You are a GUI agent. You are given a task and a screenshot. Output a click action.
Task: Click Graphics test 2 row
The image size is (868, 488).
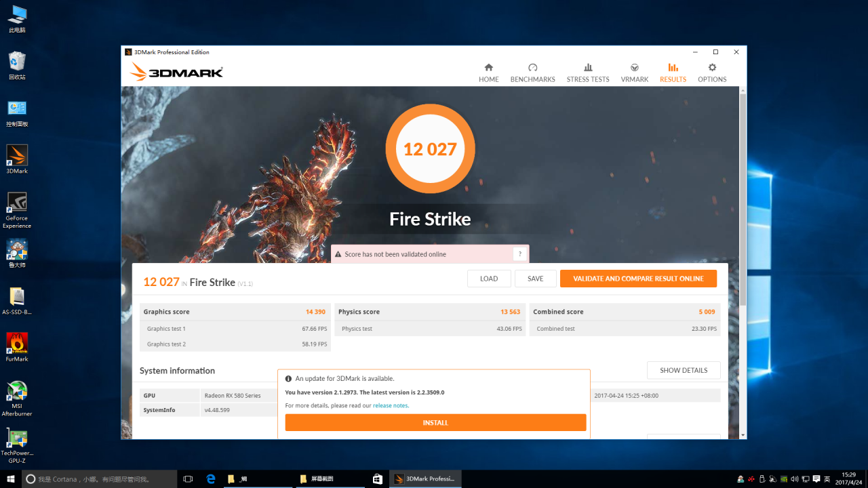click(236, 344)
